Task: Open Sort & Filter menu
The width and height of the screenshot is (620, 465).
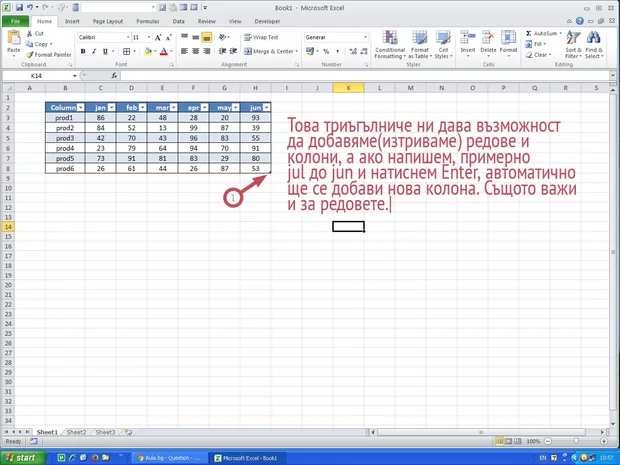Action: point(573,45)
